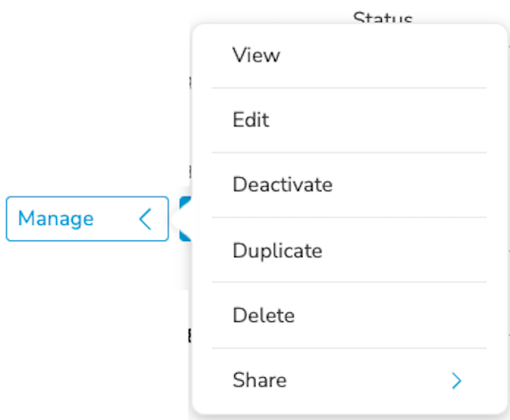
Task: Click the word View in popup
Action: (x=256, y=55)
